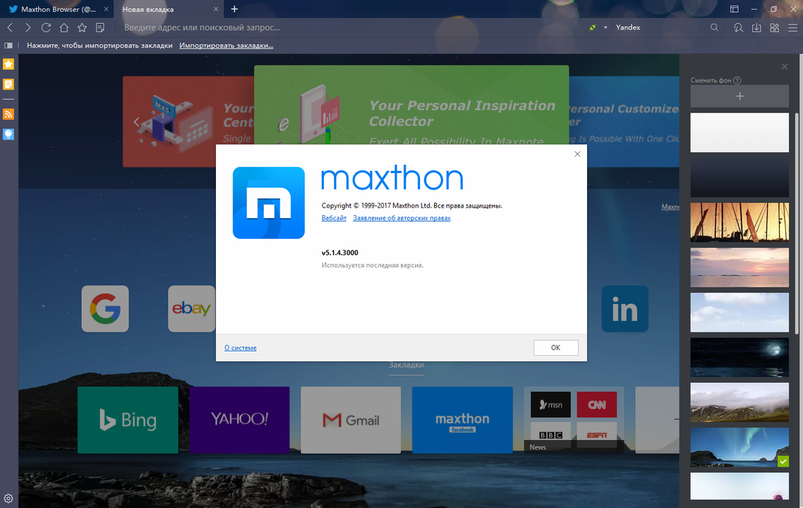Screen dimensions: 803x508
Task: Open the eBay quick access tile
Action: 192,309
